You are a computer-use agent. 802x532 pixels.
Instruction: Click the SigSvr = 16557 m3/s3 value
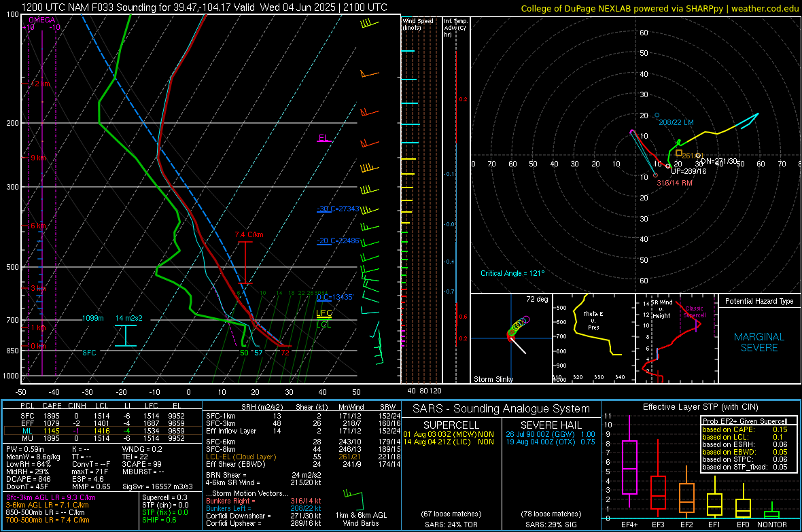(x=158, y=486)
